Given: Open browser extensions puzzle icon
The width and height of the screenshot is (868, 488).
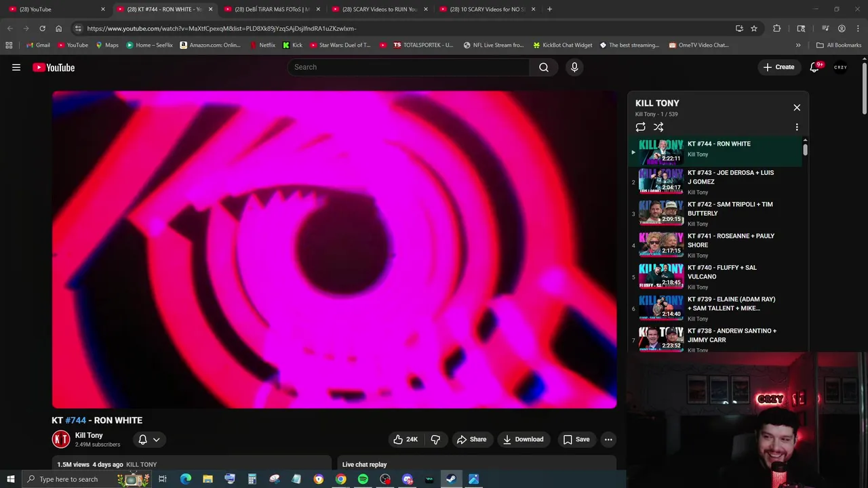Looking at the screenshot, I should pos(777,28).
